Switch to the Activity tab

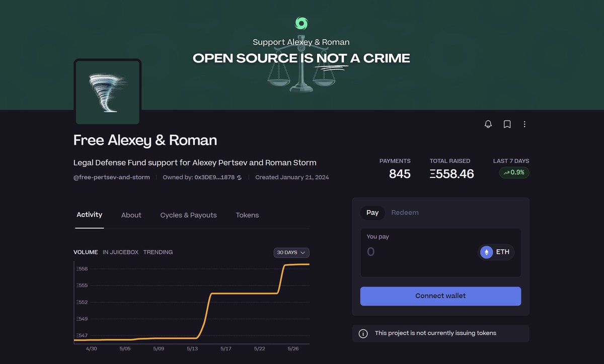(x=90, y=215)
